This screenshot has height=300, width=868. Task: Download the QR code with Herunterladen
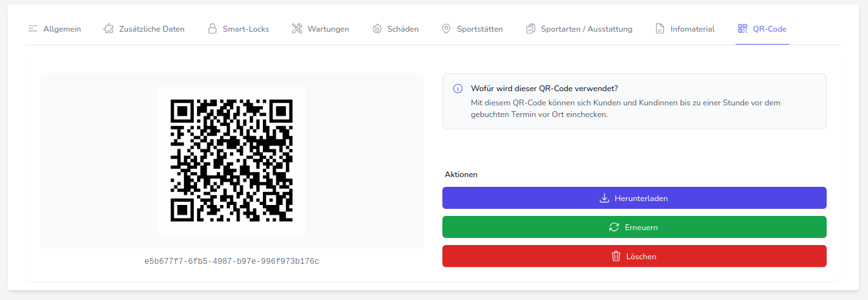634,198
